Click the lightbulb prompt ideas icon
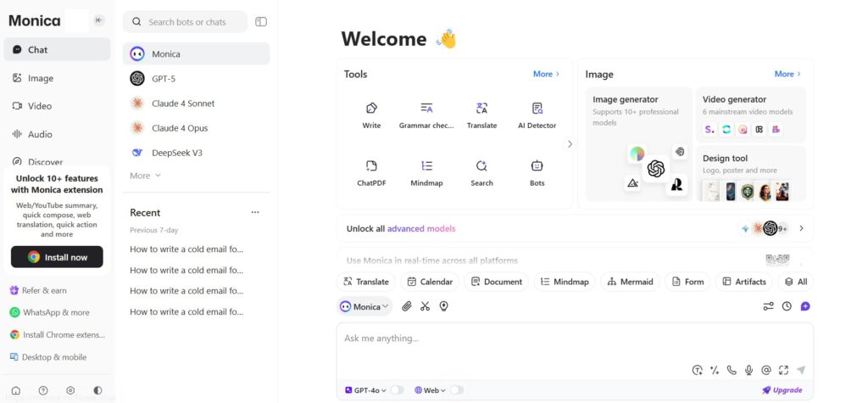 (443, 306)
